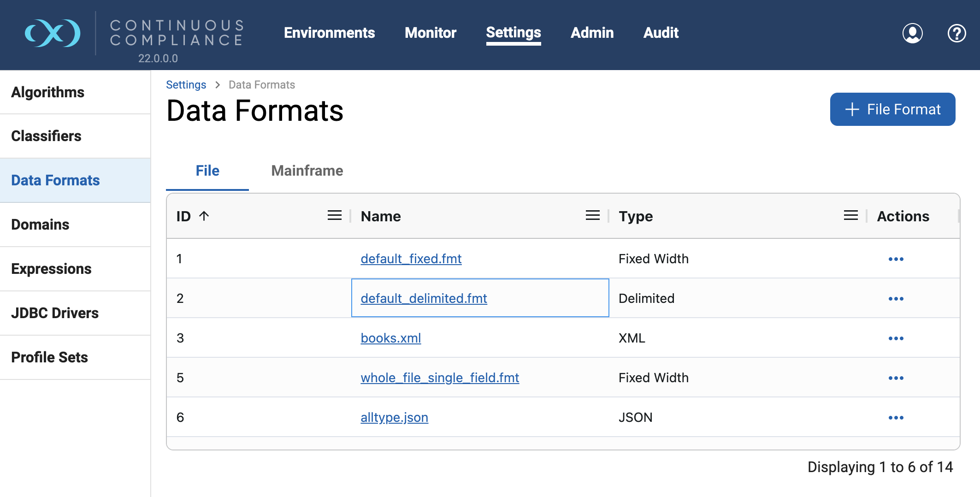Open the Environments menu
The width and height of the screenshot is (980, 497).
click(329, 33)
